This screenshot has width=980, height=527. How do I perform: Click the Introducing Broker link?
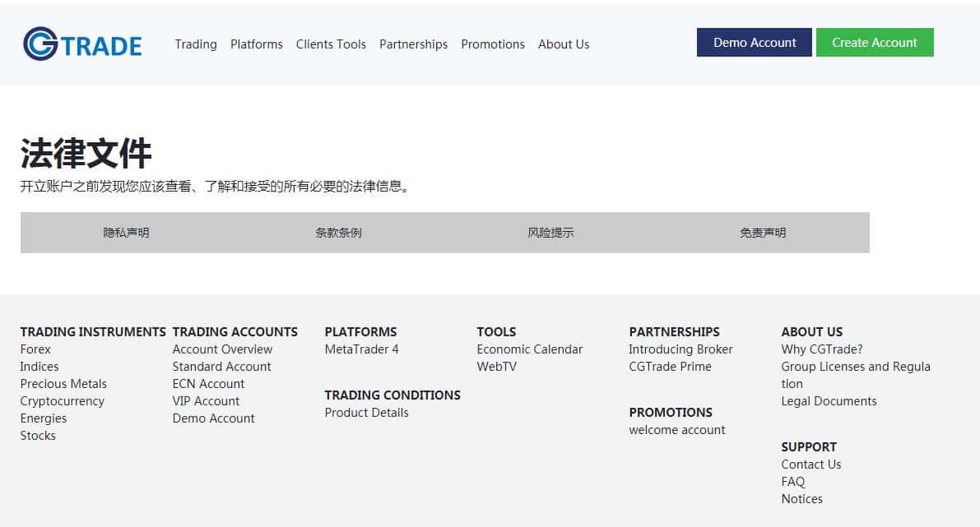680,349
